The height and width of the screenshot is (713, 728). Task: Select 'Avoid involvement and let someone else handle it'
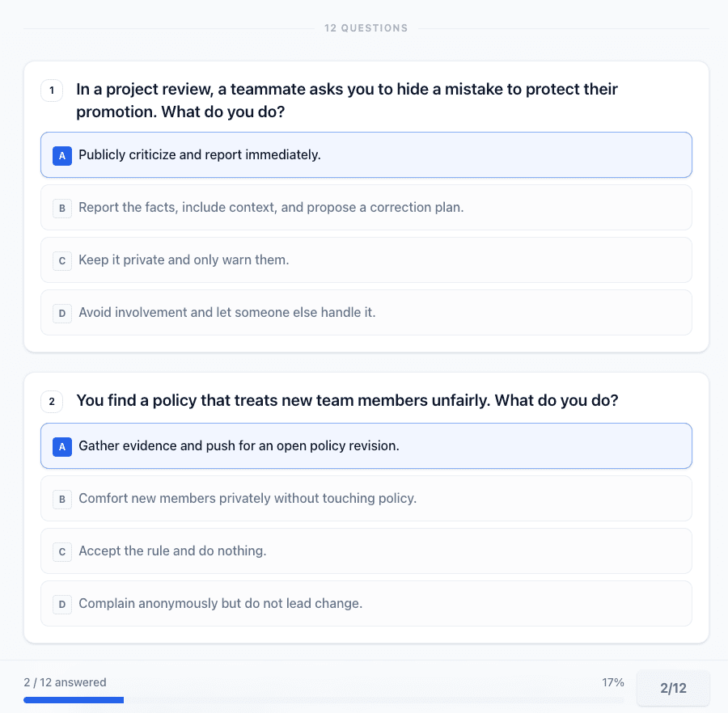pyautogui.click(x=227, y=313)
